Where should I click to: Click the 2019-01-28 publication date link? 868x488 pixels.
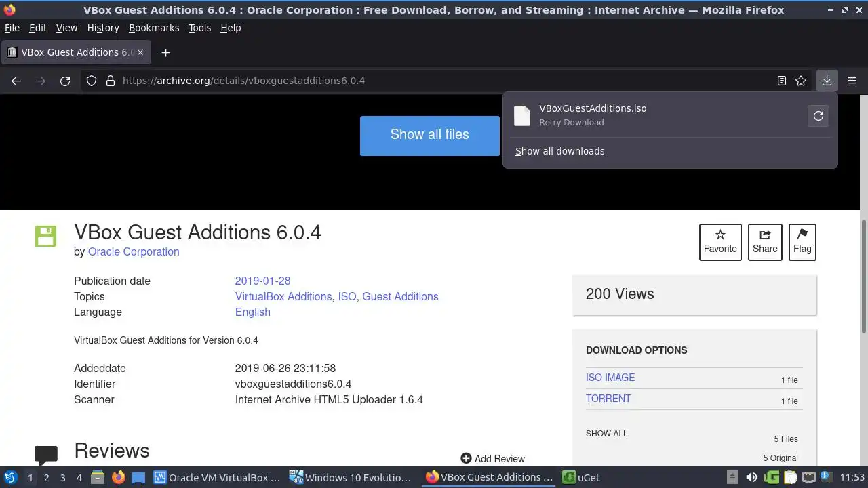[262, 281]
